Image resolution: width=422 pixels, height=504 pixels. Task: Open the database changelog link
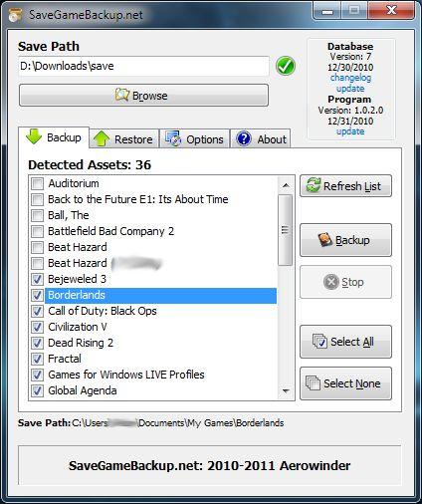350,78
